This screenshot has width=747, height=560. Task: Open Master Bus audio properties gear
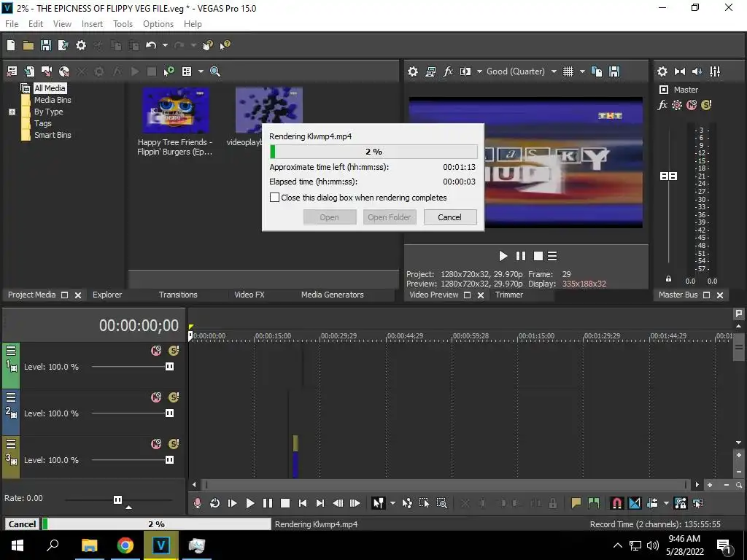(662, 71)
